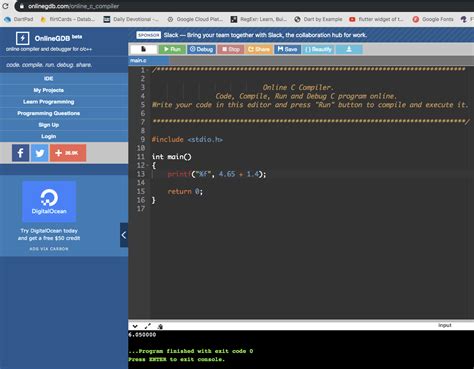The width and height of the screenshot is (474, 369).
Task: Open the Try DigitalOcean today ad text
Action: pyautogui.click(x=49, y=234)
